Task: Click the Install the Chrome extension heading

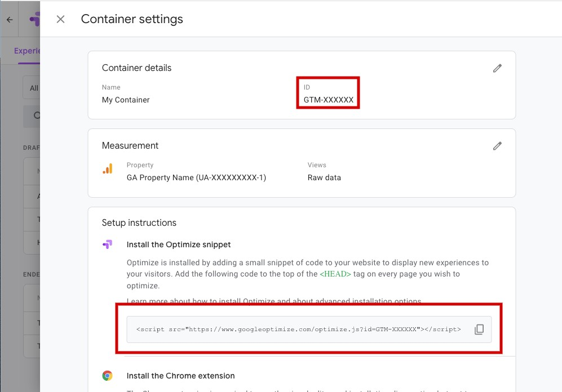Action: click(180, 376)
